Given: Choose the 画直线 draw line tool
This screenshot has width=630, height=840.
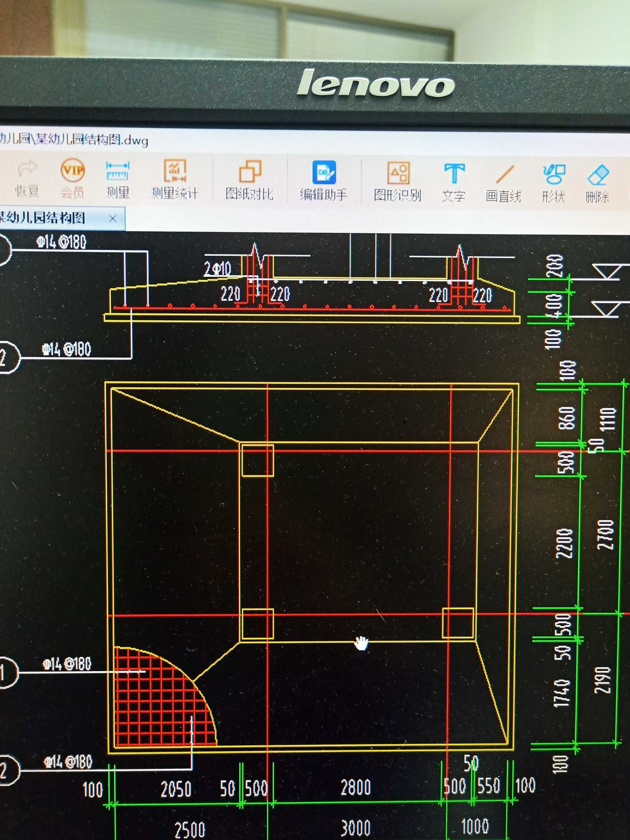Looking at the screenshot, I should click(503, 184).
